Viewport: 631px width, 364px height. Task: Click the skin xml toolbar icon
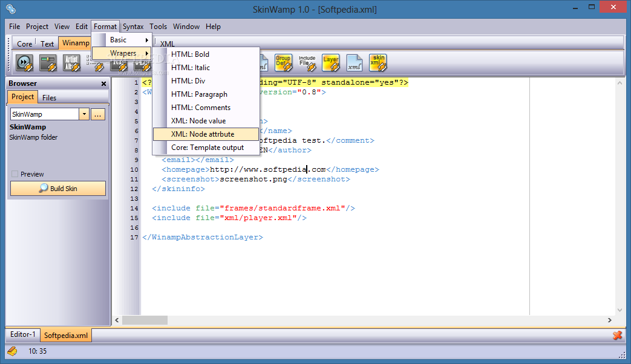point(378,63)
